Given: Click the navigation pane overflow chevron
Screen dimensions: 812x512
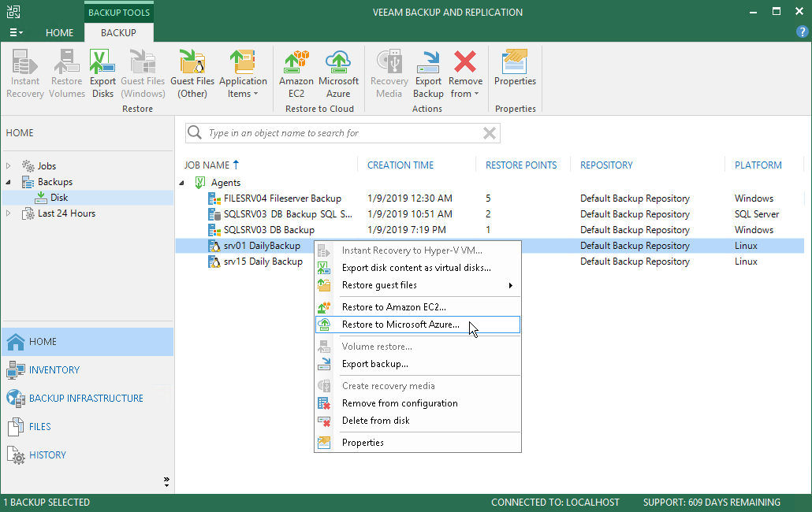Looking at the screenshot, I should [x=166, y=482].
